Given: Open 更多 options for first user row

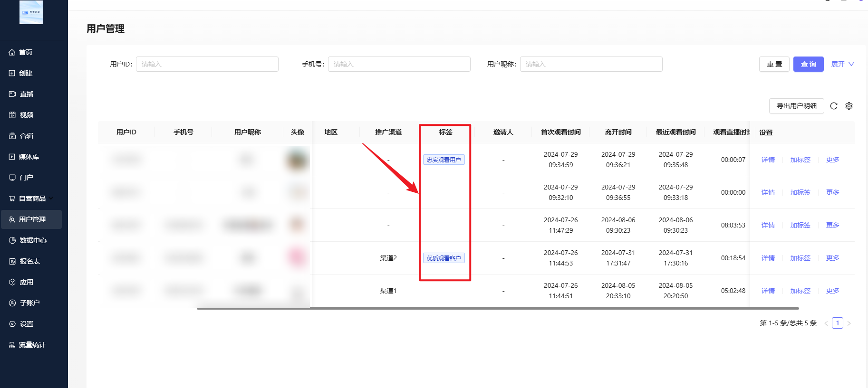Looking at the screenshot, I should click(832, 160).
